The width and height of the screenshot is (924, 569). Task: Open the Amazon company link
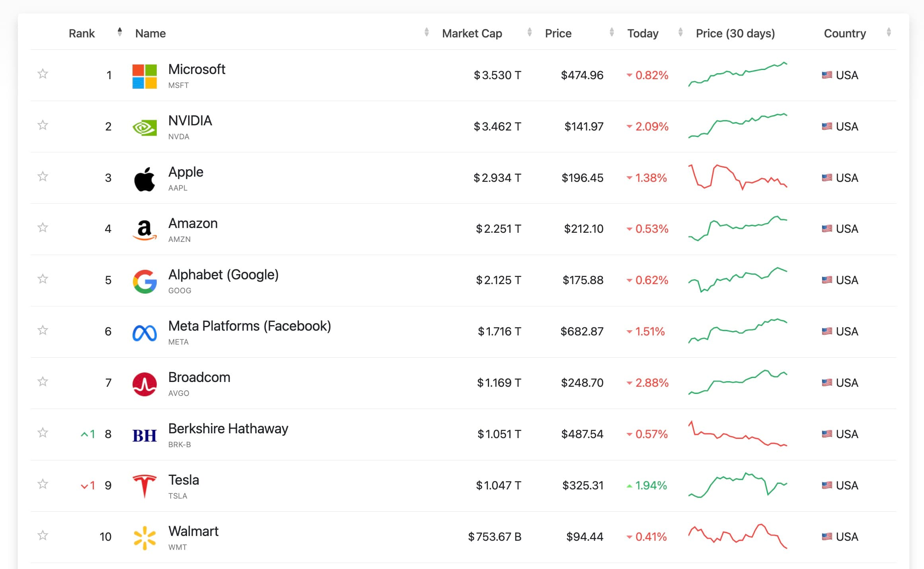[x=193, y=223]
